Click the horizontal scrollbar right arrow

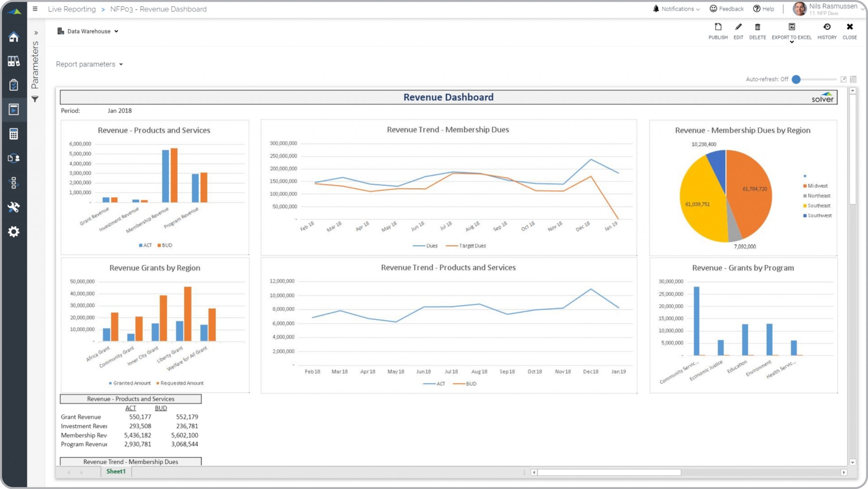844,472
